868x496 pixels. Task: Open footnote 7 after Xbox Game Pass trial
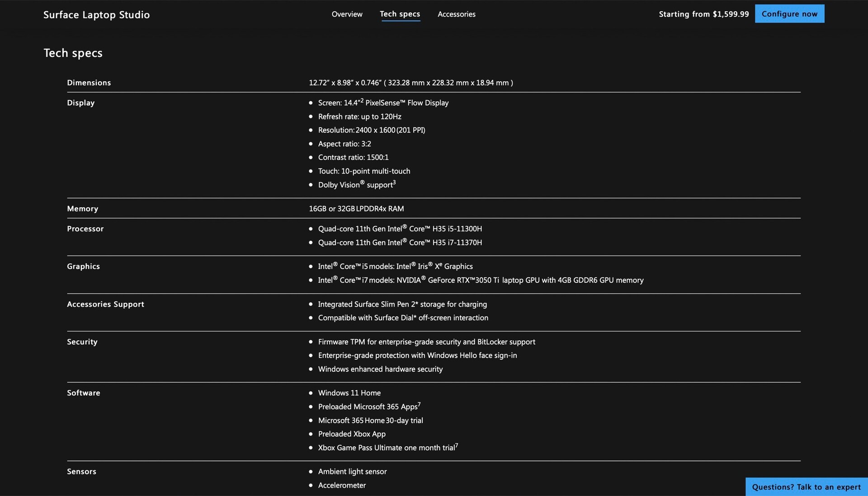click(457, 445)
